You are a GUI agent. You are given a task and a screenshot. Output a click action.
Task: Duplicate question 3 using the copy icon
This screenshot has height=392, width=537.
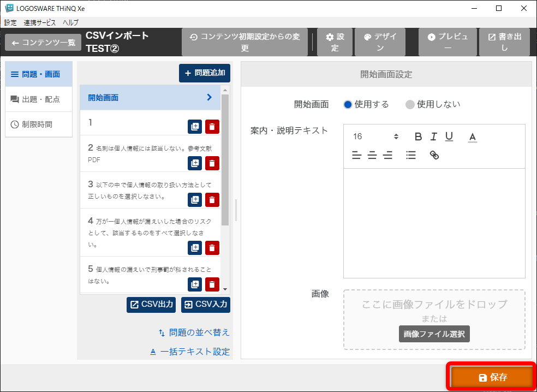click(x=195, y=200)
